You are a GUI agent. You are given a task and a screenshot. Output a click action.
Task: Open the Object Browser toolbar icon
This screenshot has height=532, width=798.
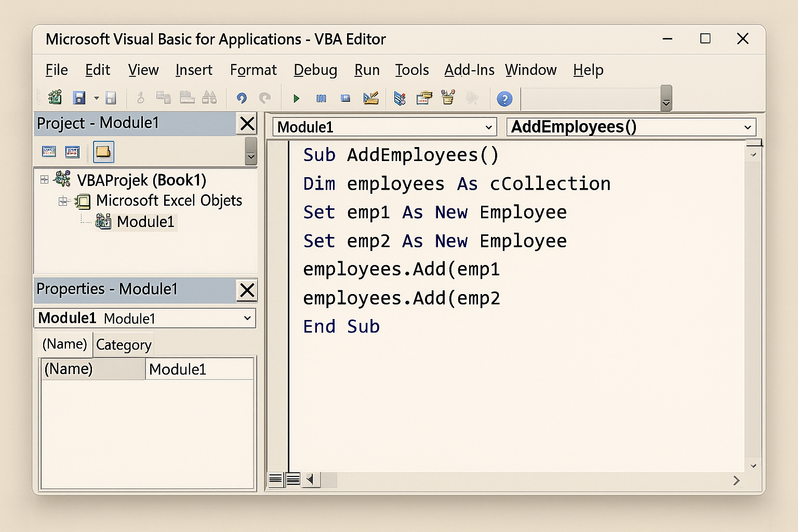click(x=448, y=97)
